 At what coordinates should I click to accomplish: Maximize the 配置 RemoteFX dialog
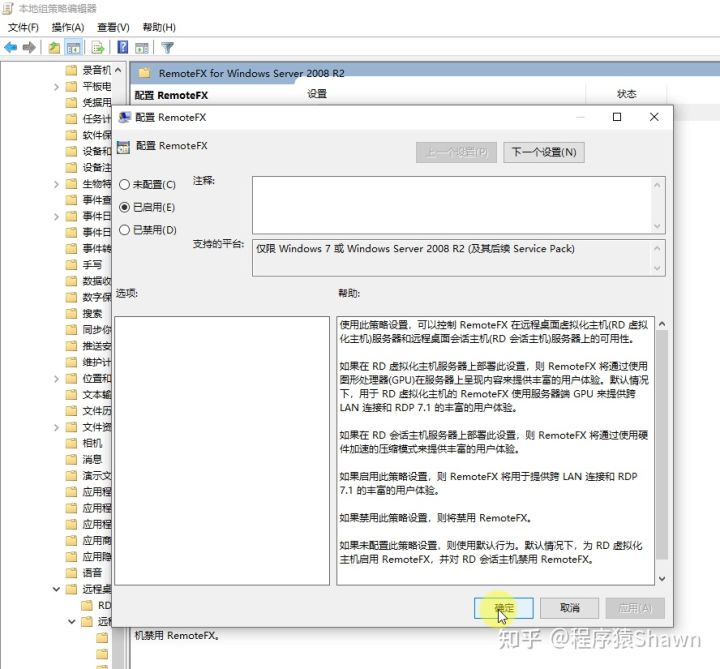(617, 117)
